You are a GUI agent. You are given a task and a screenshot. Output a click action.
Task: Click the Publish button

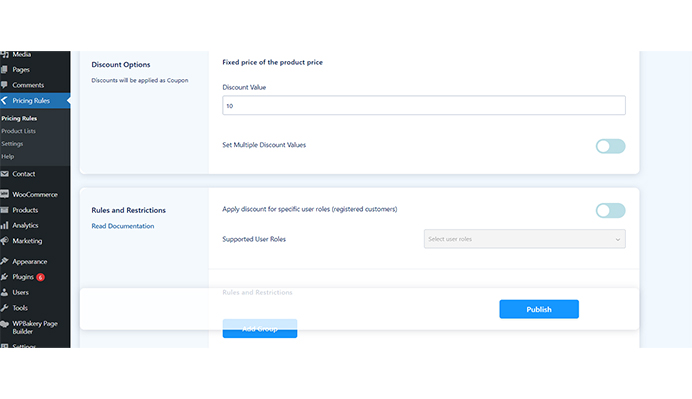tap(539, 309)
